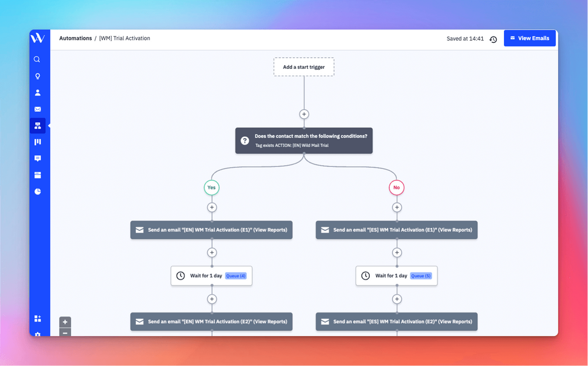Zoom in with the plus button
Image resolution: width=588 pixels, height=366 pixels.
(x=65, y=321)
